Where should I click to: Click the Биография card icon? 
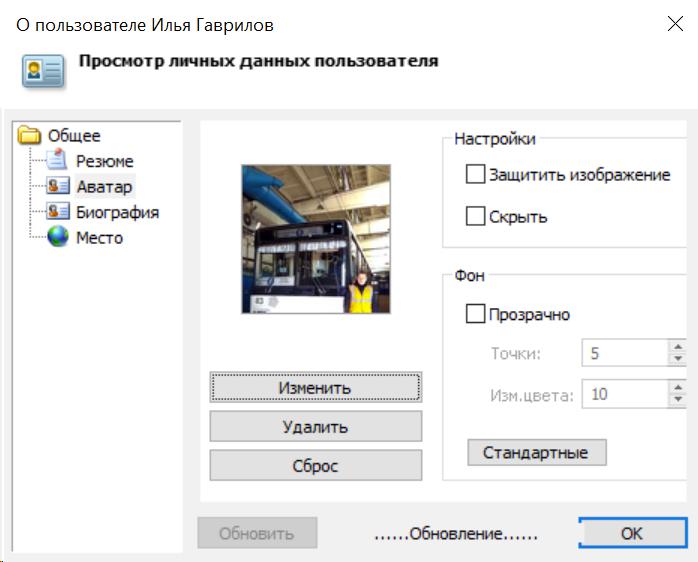(58, 212)
